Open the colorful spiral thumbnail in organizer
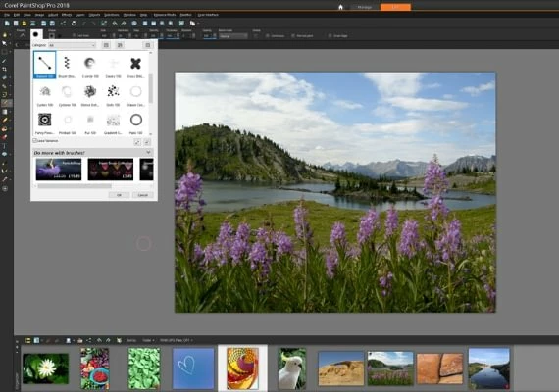 [x=242, y=368]
